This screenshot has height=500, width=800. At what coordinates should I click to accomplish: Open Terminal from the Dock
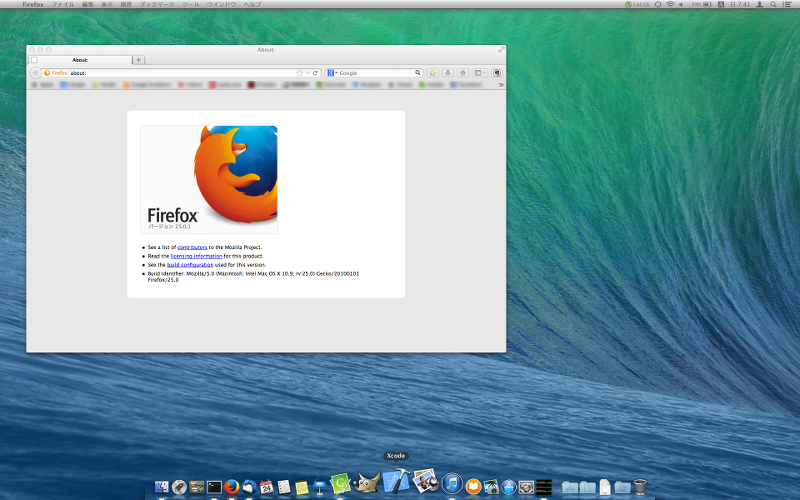tap(214, 487)
